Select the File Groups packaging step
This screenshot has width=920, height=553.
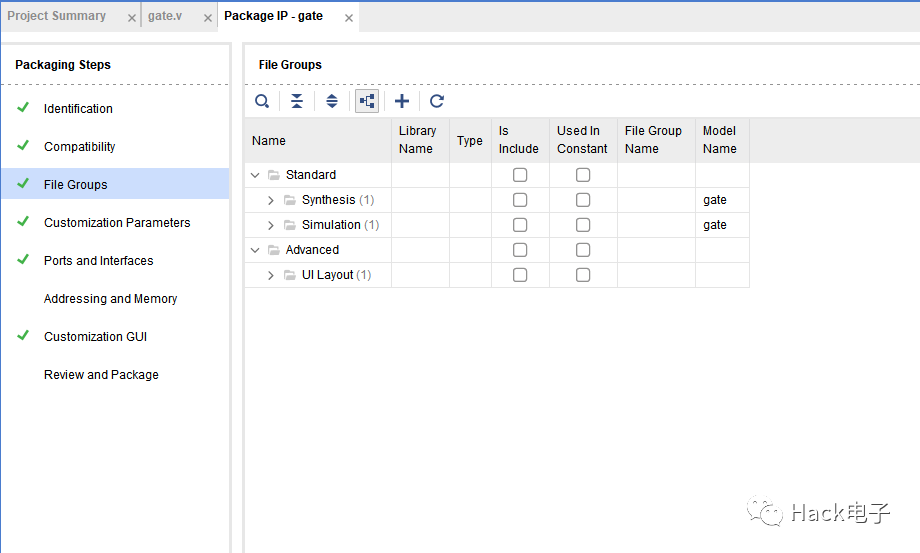(x=115, y=184)
